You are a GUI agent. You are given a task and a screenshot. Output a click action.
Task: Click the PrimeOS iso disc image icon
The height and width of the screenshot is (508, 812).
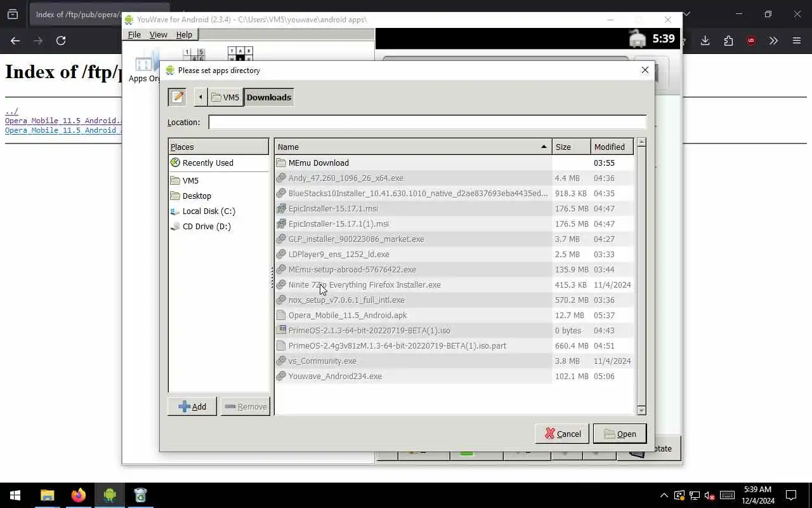coord(281,330)
